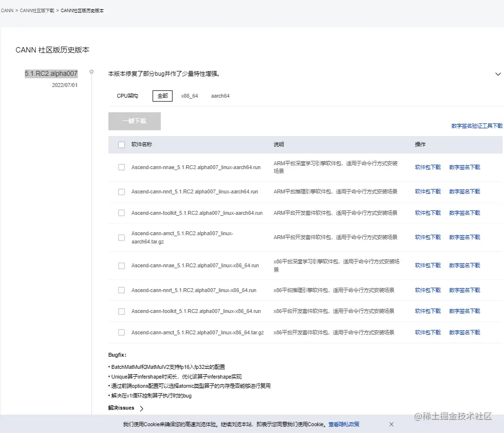This screenshot has height=433, width=504.
Task: Tick the select-all checkbox beside 软件名称
Action: [x=122, y=145]
